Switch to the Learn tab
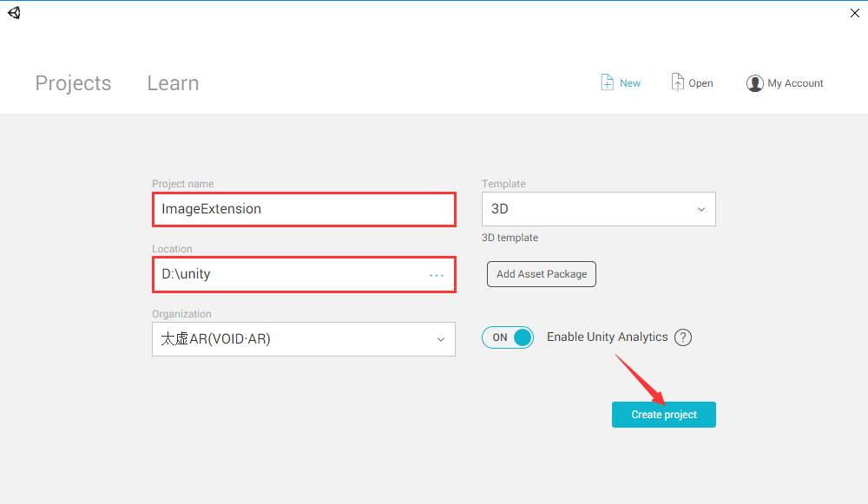The width and height of the screenshot is (868, 504). pos(173,83)
